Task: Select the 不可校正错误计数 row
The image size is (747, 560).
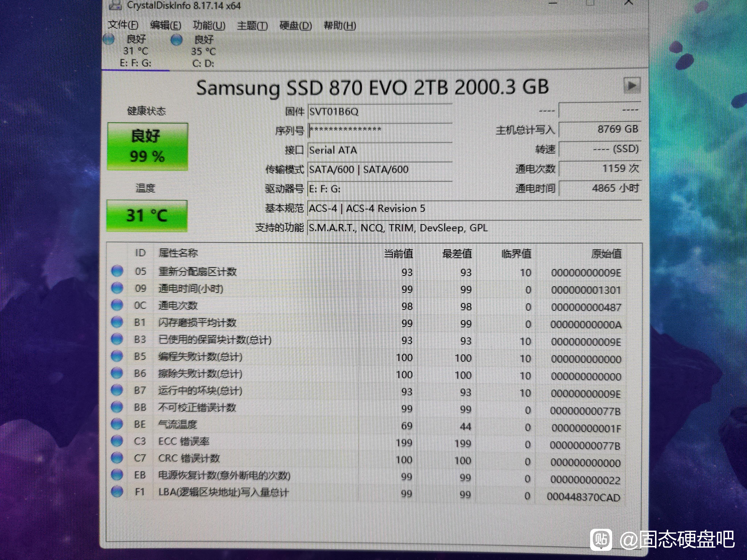Action: [366, 409]
